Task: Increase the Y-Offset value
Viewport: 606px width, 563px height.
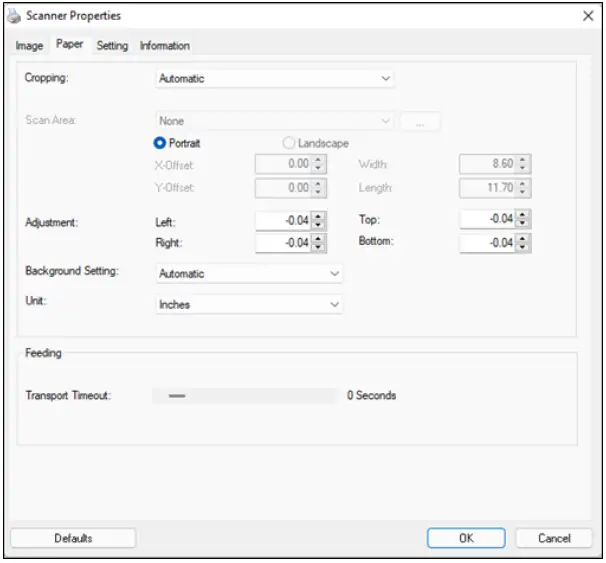Action: click(x=318, y=184)
